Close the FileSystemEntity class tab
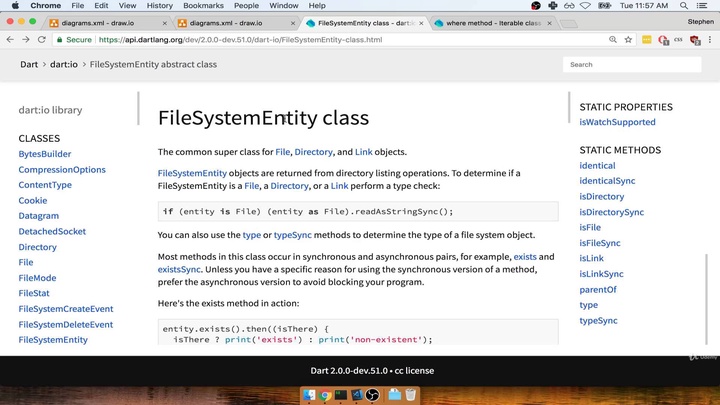The height and width of the screenshot is (405, 720). coord(422,22)
